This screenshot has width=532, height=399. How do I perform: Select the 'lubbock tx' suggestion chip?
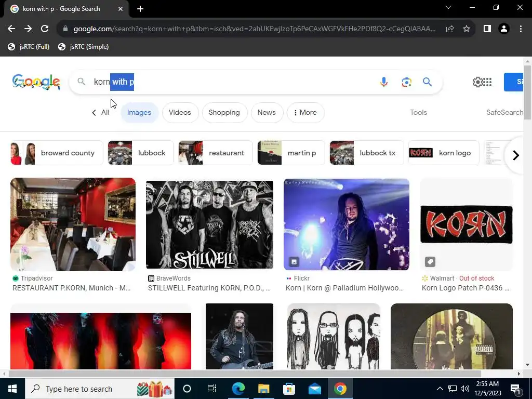point(366,153)
